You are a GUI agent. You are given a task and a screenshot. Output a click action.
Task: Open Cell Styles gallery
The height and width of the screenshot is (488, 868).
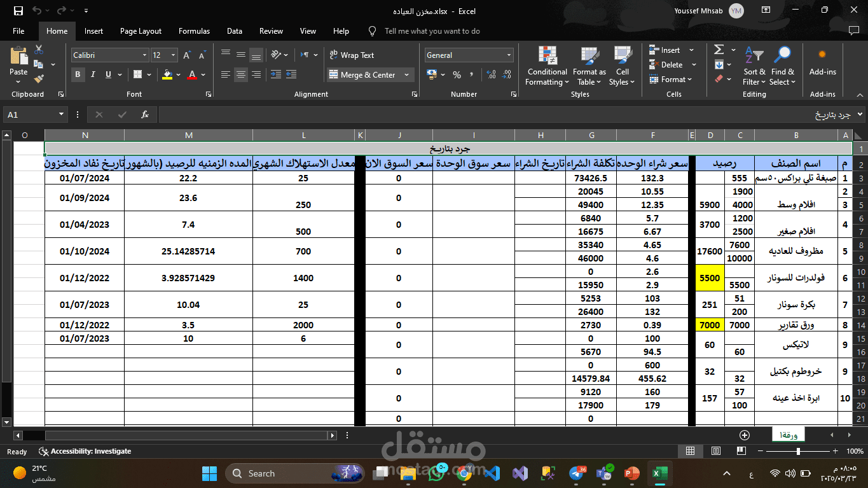tap(622, 66)
